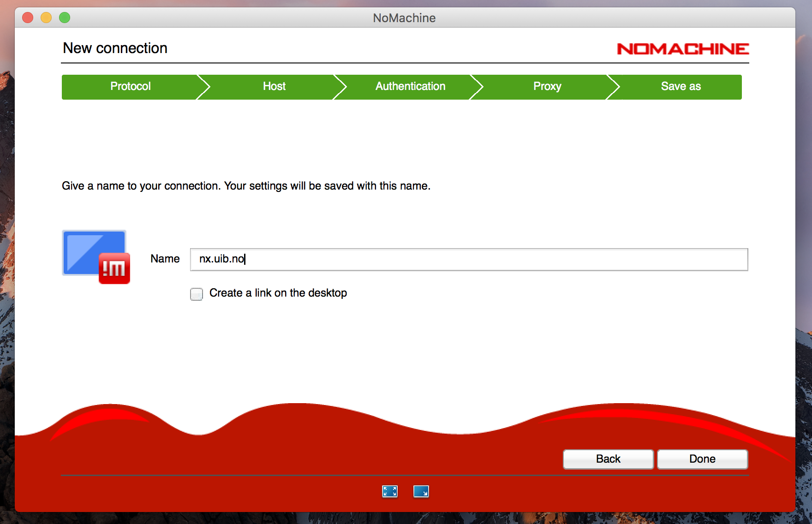Go to the Protocol step
The height and width of the screenshot is (524, 812).
pyautogui.click(x=130, y=87)
